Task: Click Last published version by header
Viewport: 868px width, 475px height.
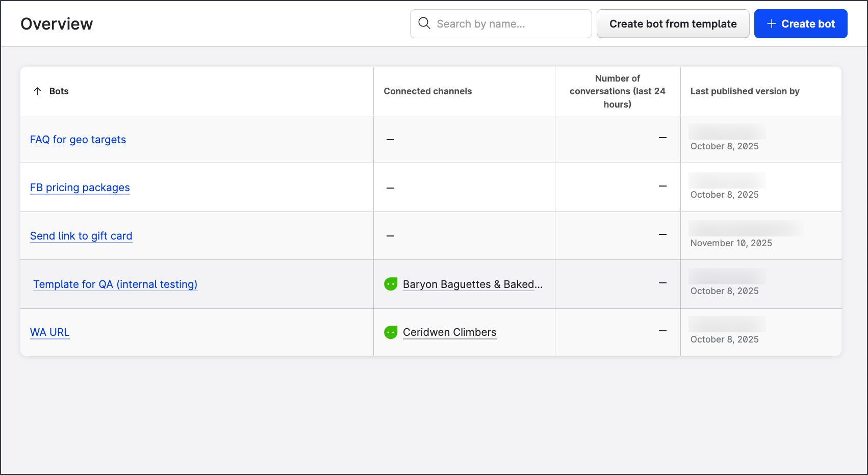Action: [745, 91]
